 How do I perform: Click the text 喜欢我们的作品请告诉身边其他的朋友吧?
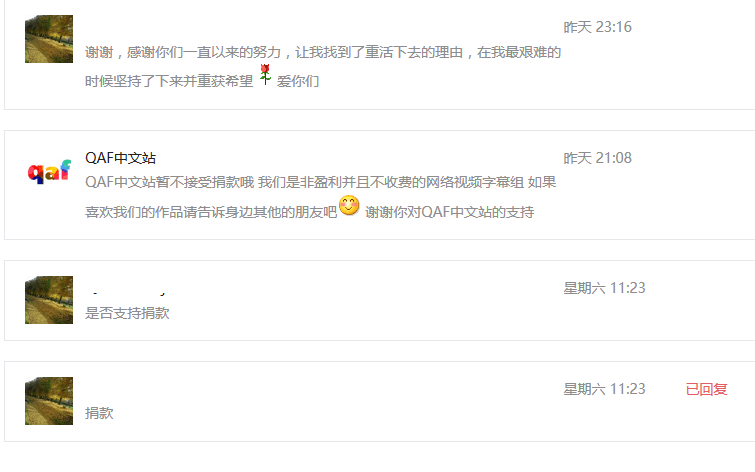211,212
